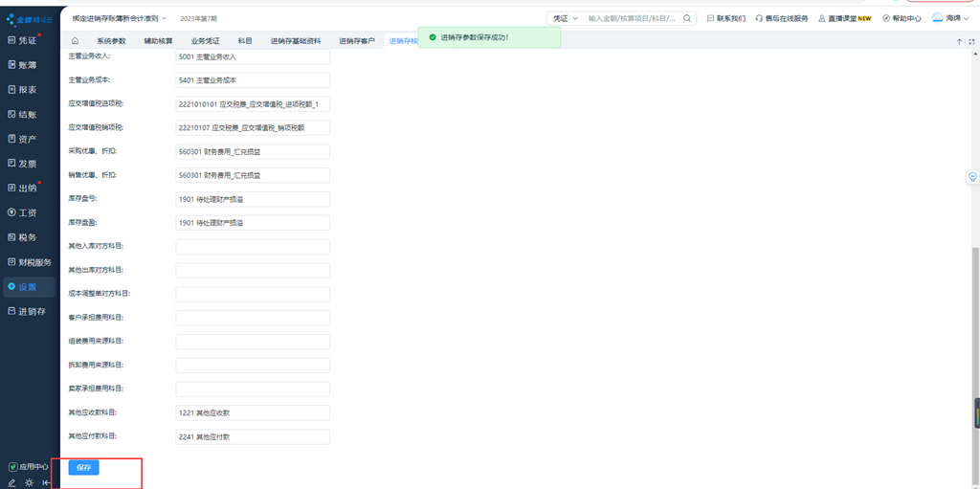
Task: Click the empty 卖家承担费用科目 field
Action: tap(253, 389)
